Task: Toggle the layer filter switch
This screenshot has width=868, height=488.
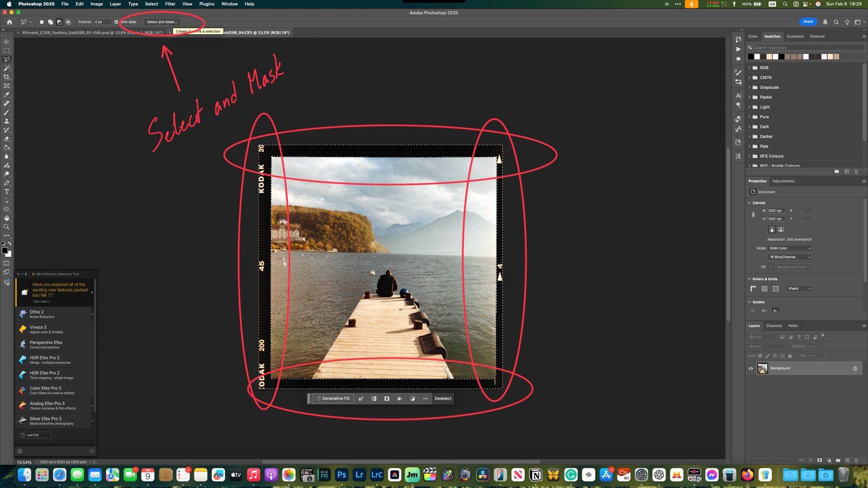Action: click(x=823, y=336)
